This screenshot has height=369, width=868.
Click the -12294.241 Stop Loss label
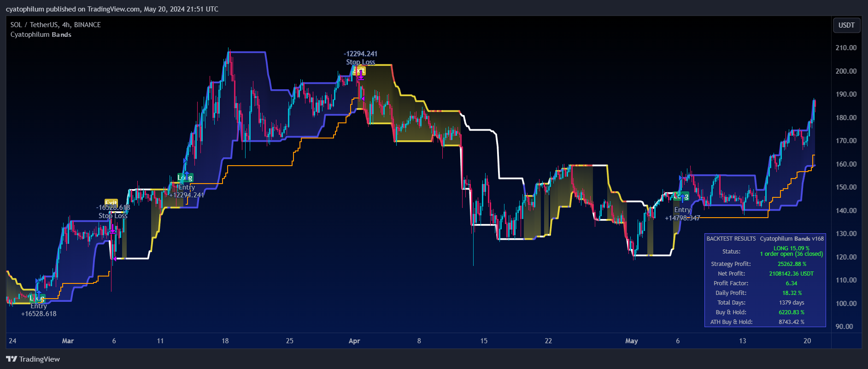coord(361,58)
